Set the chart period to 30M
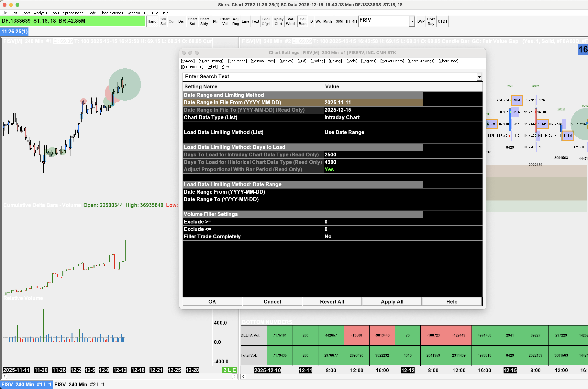Screen dimensions: 588x389 [x=339, y=21]
